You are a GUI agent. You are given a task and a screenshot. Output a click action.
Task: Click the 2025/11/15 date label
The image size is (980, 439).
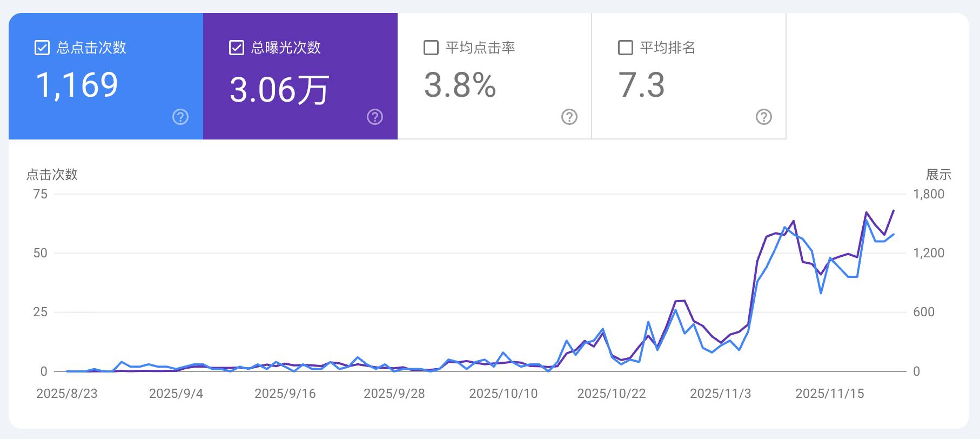point(830,394)
